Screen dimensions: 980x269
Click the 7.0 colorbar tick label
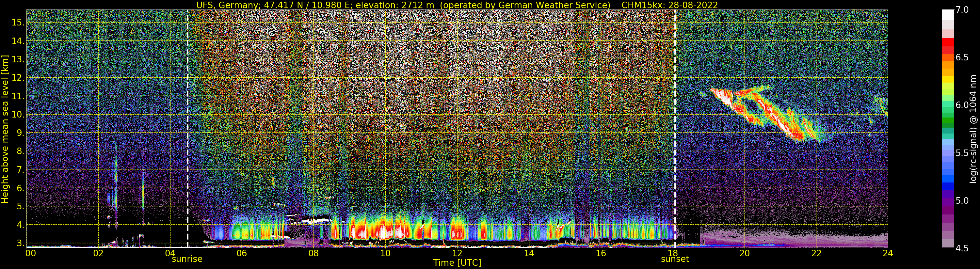coord(962,10)
